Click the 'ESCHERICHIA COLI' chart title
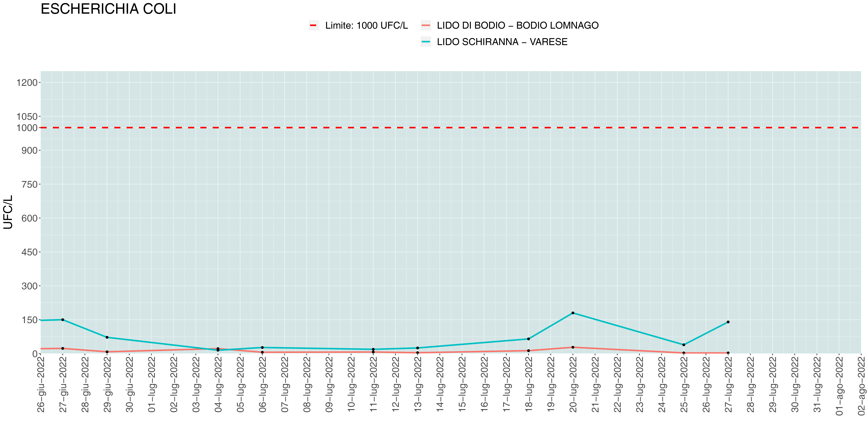This screenshot has height=432, width=868. tap(109, 9)
